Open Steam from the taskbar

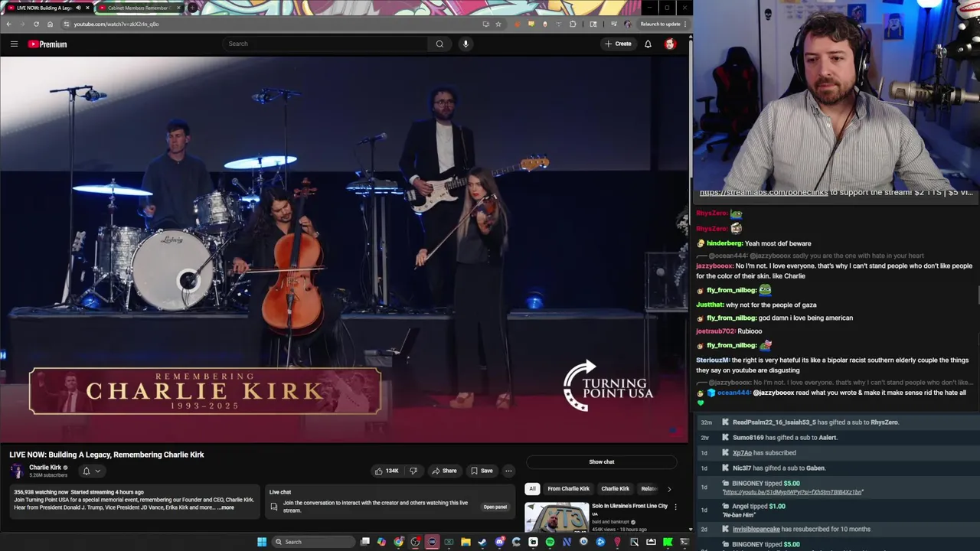pos(482,542)
